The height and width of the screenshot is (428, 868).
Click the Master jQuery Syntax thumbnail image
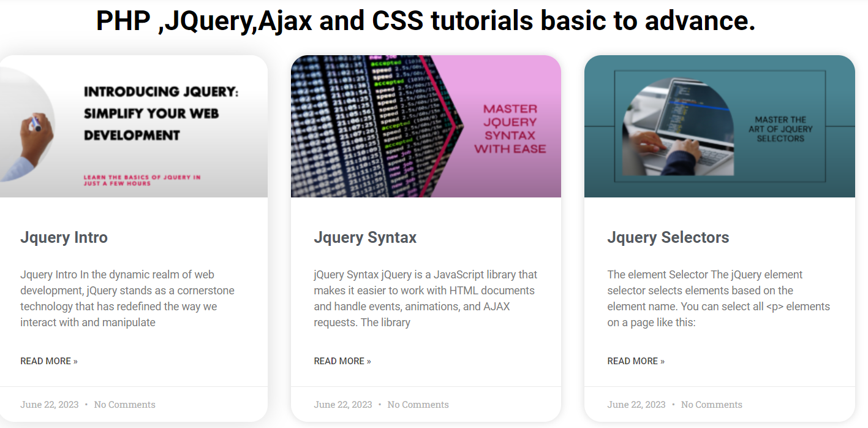point(426,126)
